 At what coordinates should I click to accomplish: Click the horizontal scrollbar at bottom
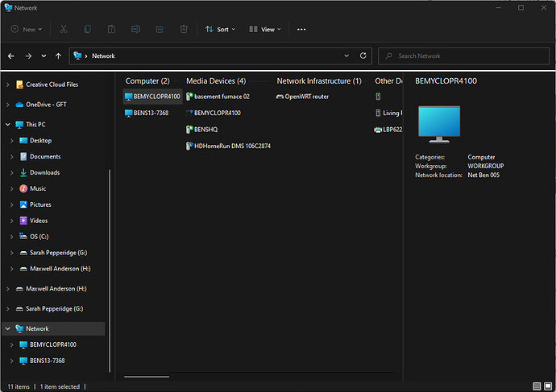tap(147, 376)
